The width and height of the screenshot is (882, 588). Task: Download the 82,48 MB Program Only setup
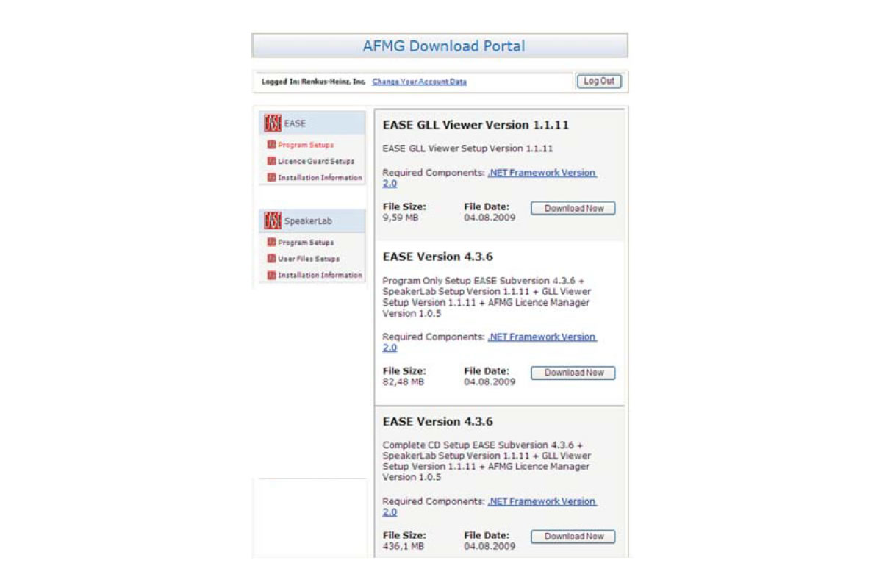click(573, 373)
